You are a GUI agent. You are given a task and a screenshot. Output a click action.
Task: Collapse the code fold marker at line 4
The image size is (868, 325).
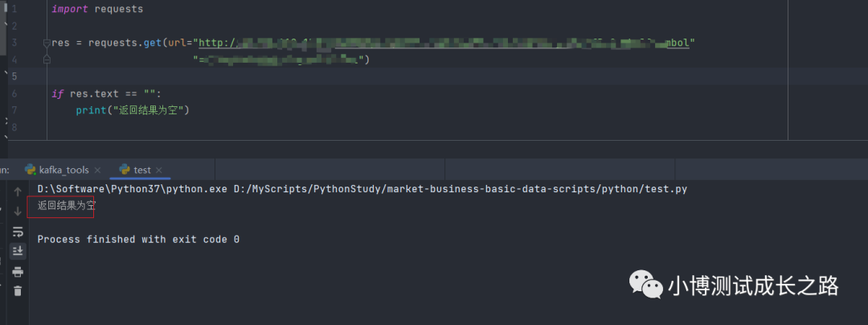47,59
